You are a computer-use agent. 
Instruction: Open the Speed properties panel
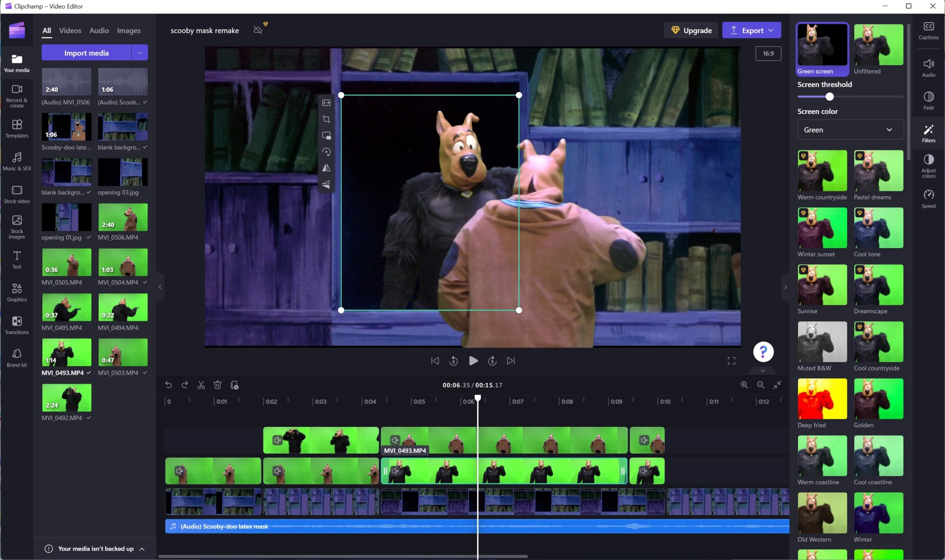tap(928, 199)
